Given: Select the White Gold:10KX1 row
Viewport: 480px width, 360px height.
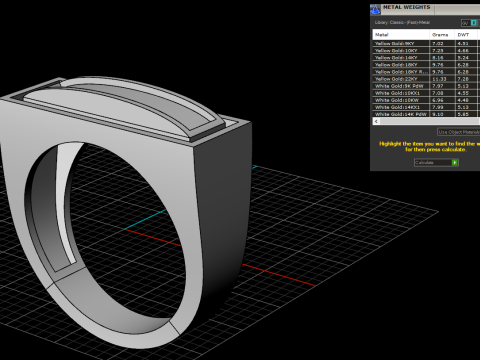Looking at the screenshot, I should [426, 93].
